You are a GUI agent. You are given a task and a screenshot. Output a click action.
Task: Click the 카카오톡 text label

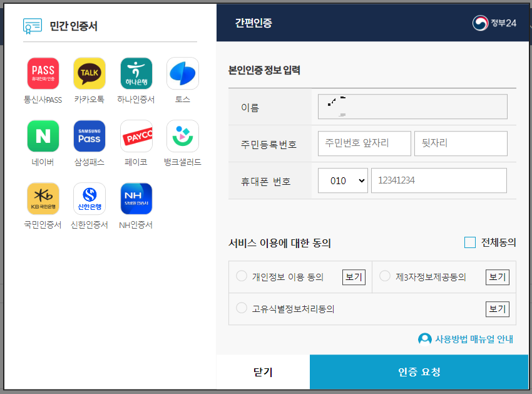(x=90, y=100)
